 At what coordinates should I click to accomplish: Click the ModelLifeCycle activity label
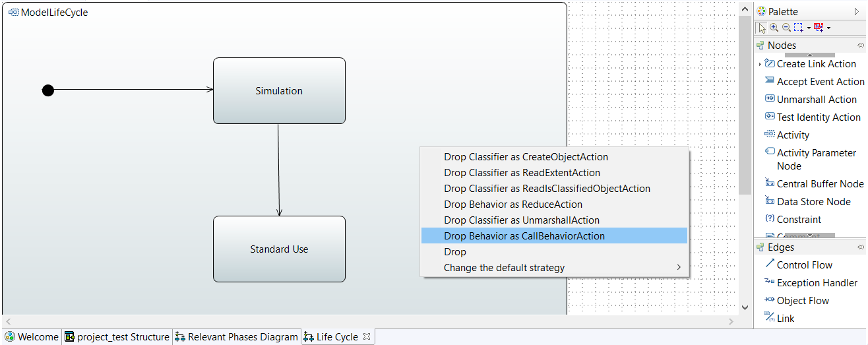pos(54,13)
